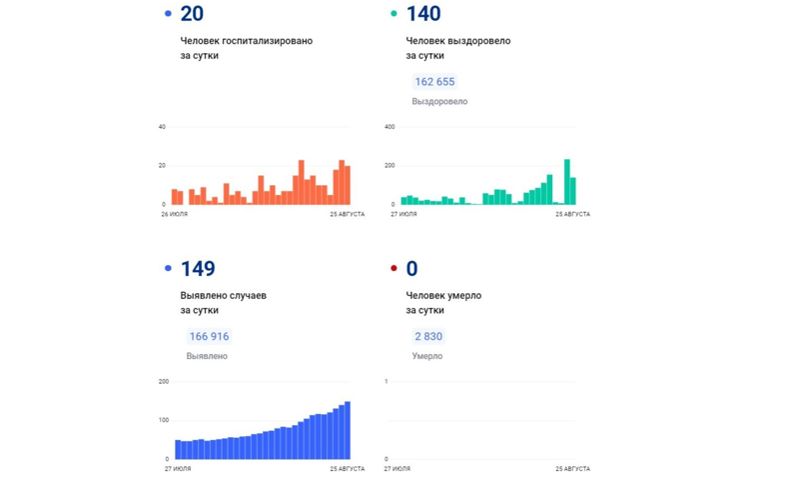Image resolution: width=800 pixels, height=480 pixels.
Task: Click the total recovered badge "162 655"
Action: [x=435, y=82]
